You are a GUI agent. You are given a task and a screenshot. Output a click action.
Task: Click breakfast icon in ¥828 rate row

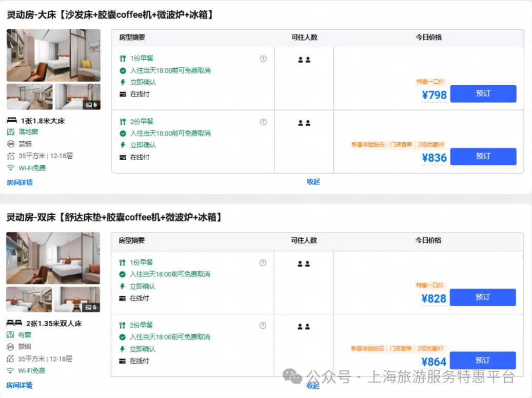point(122,262)
